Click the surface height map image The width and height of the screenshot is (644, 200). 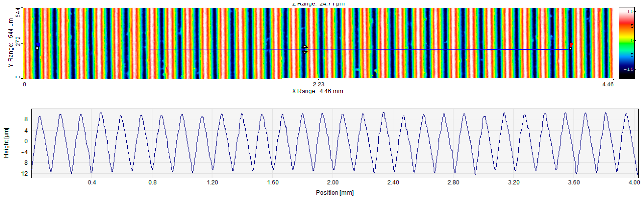click(x=318, y=43)
